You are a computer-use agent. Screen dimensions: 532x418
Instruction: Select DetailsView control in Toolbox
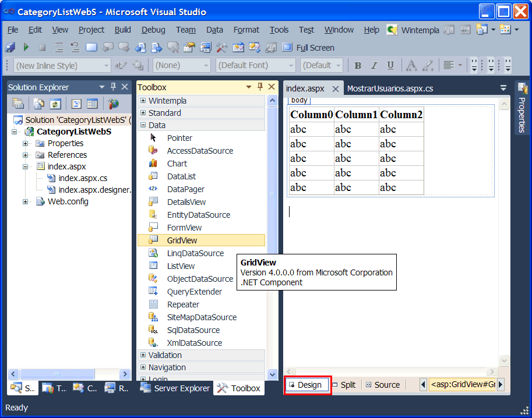coord(201,202)
